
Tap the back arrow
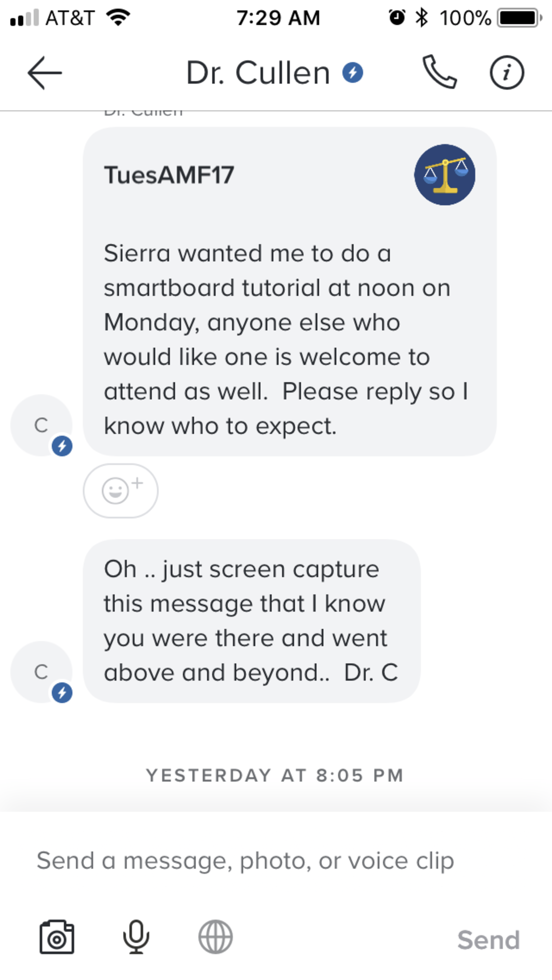[x=44, y=73]
